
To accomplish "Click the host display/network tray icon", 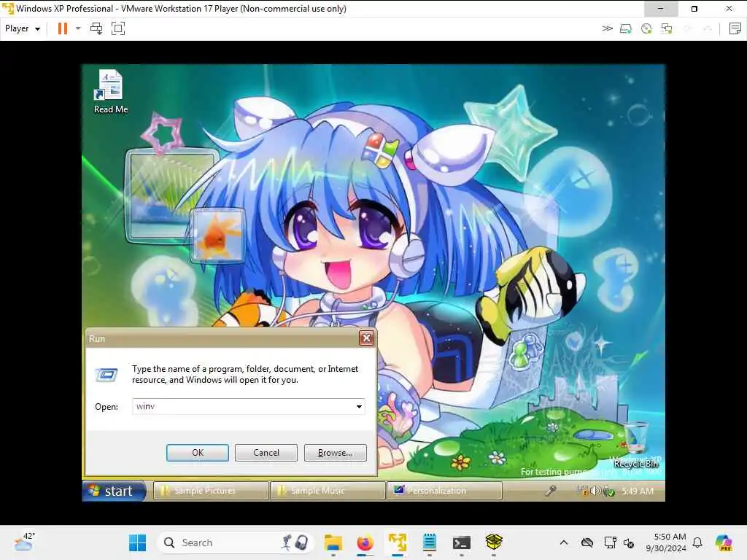I will (611, 542).
